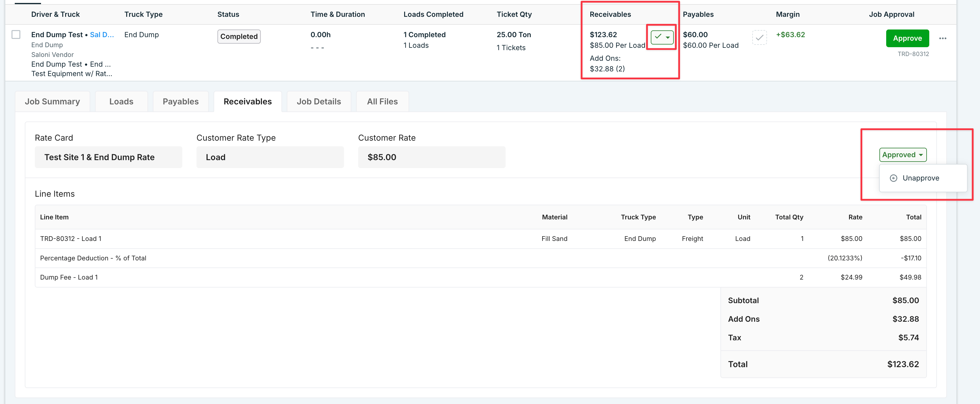
Task: Click the Line Item column header
Action: tap(54, 217)
